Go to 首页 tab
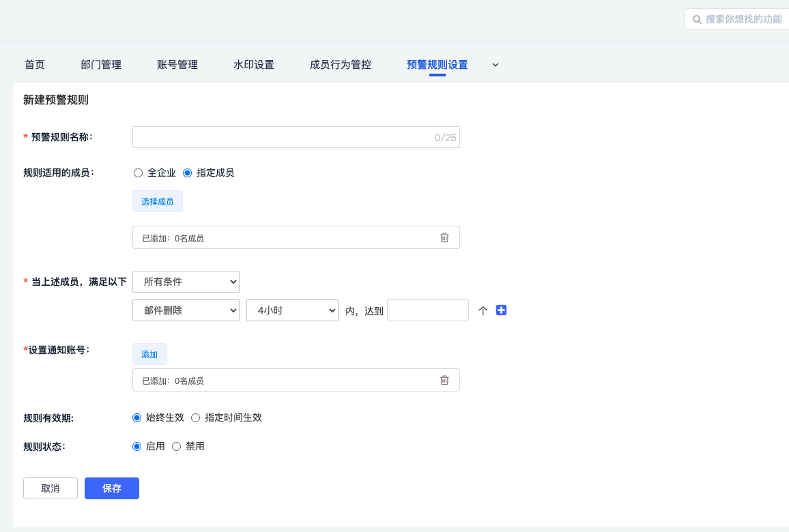This screenshot has width=789, height=532. 35,65
